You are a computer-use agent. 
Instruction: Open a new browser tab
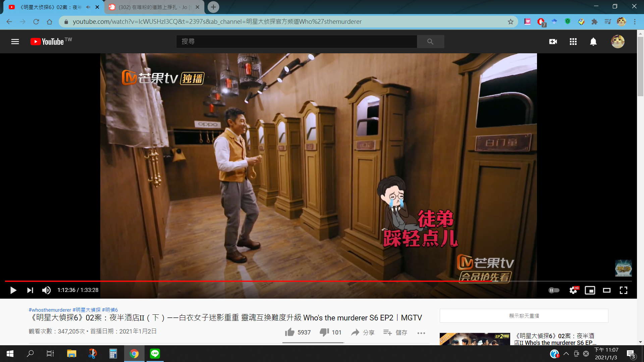213,7
